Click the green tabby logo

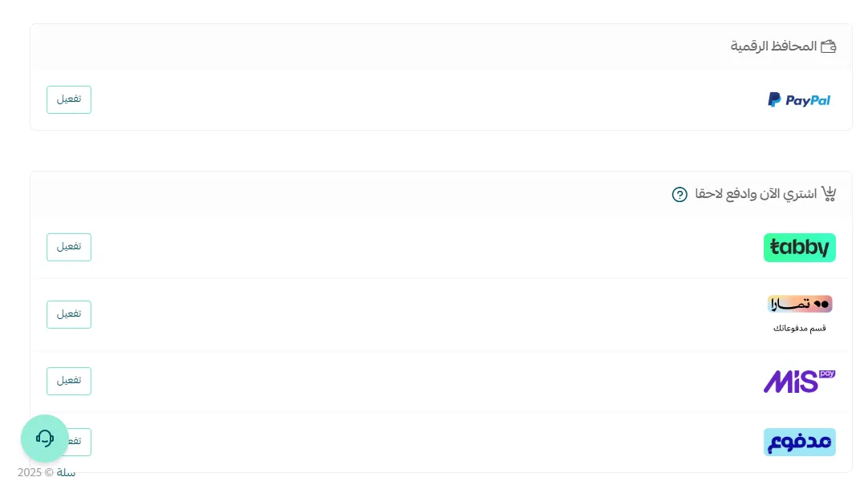click(799, 248)
